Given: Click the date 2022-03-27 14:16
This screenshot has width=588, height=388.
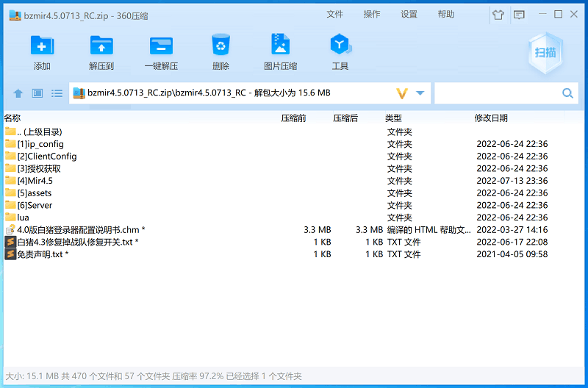Looking at the screenshot, I should click(512, 230).
